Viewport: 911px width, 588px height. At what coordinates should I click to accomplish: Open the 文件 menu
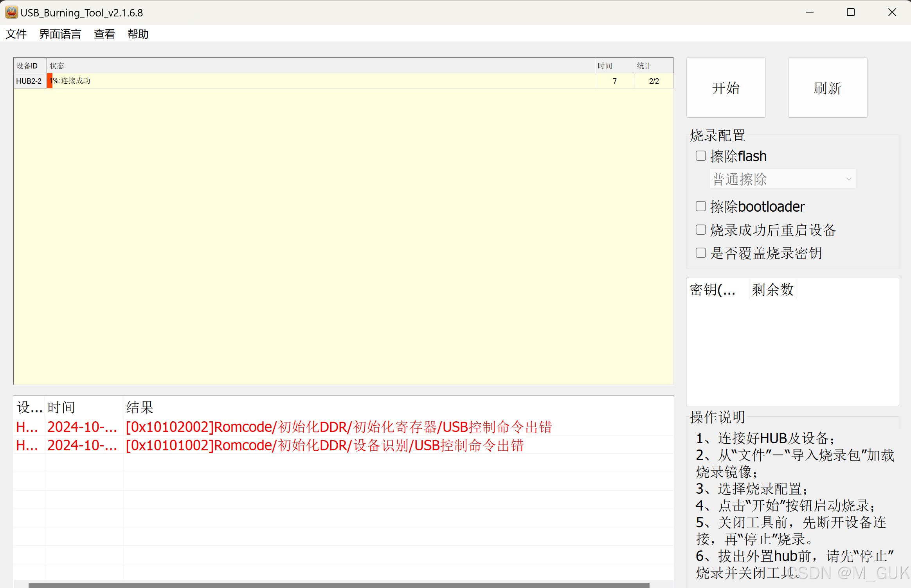16,34
